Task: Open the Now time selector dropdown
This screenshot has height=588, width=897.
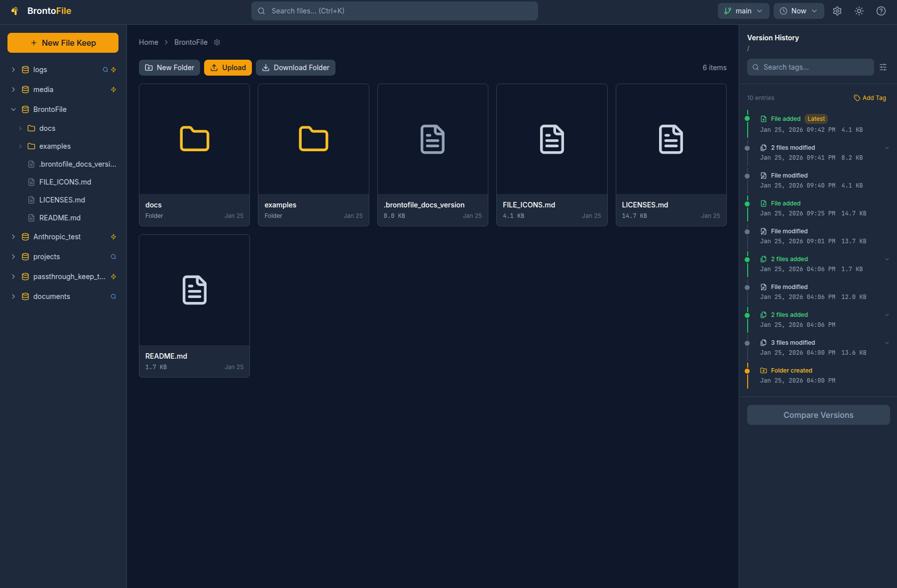Action: tap(798, 10)
